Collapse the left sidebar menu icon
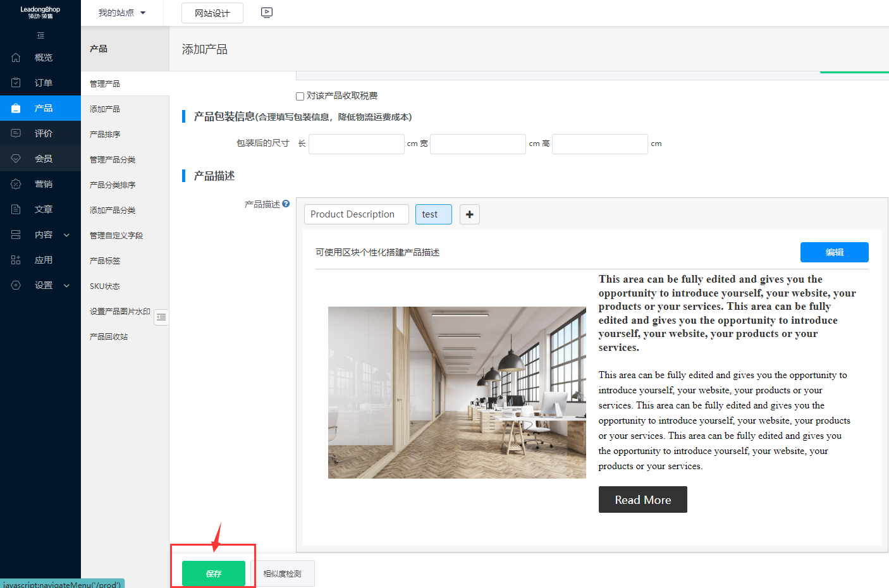 click(40, 35)
